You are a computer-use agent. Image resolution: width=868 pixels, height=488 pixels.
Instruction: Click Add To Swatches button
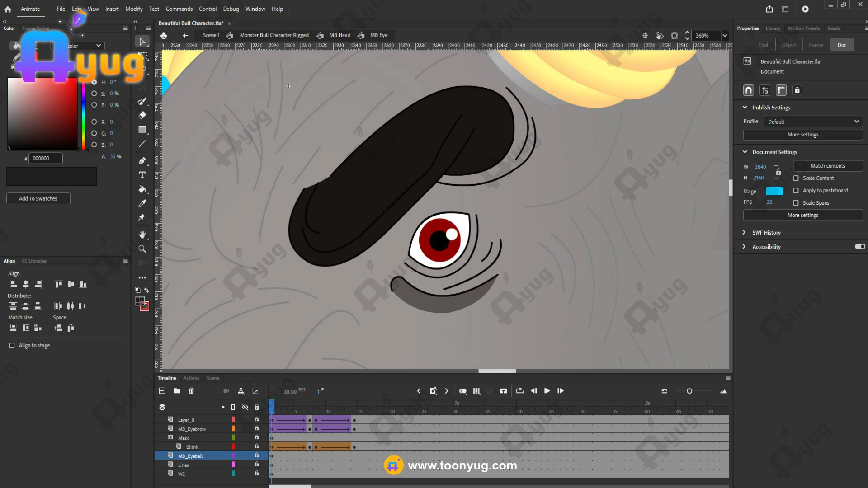[x=38, y=198]
